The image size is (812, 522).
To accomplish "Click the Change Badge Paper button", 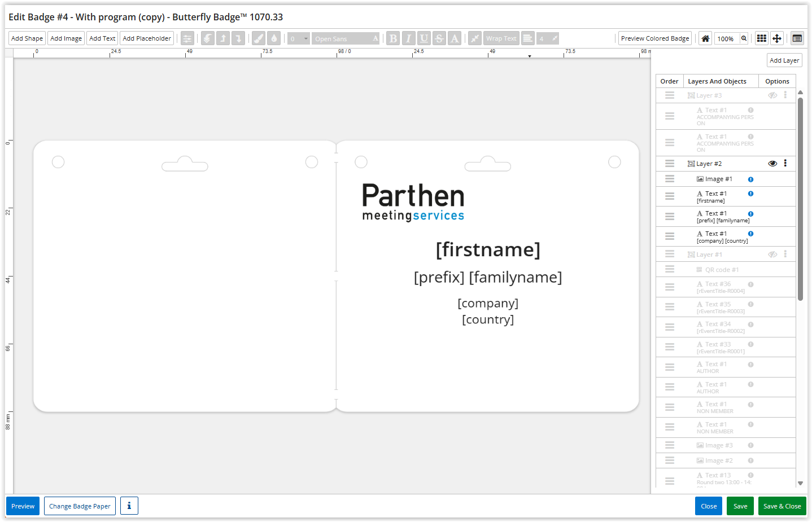I will [x=80, y=506].
